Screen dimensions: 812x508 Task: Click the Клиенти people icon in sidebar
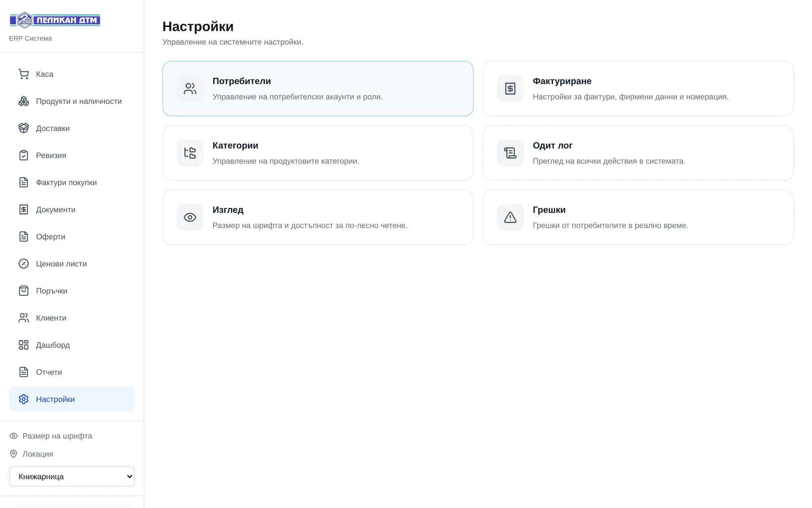pyautogui.click(x=24, y=318)
